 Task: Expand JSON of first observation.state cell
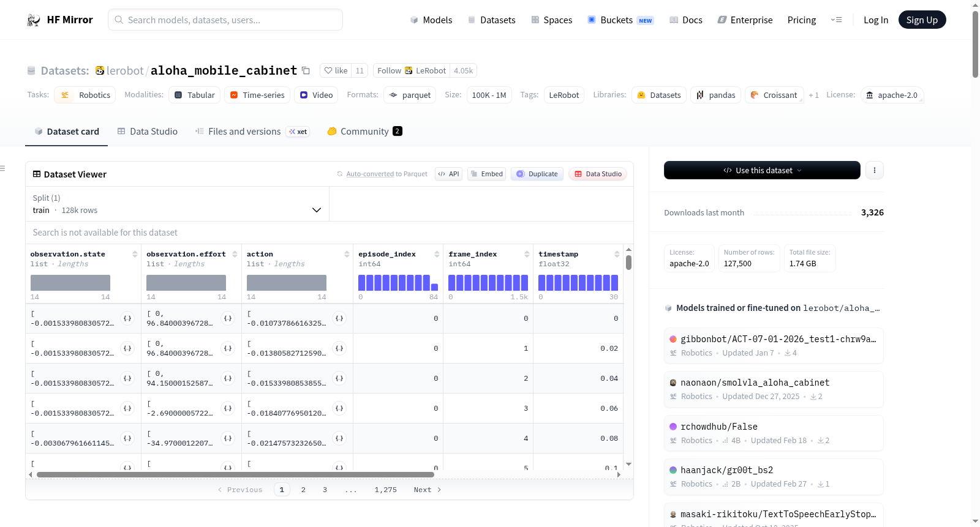pyautogui.click(x=127, y=318)
